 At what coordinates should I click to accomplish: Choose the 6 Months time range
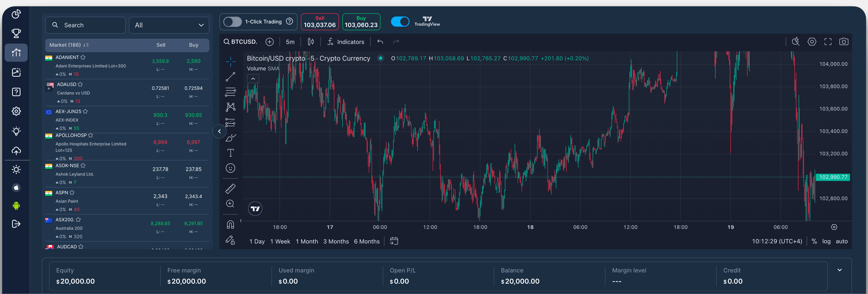tap(367, 241)
